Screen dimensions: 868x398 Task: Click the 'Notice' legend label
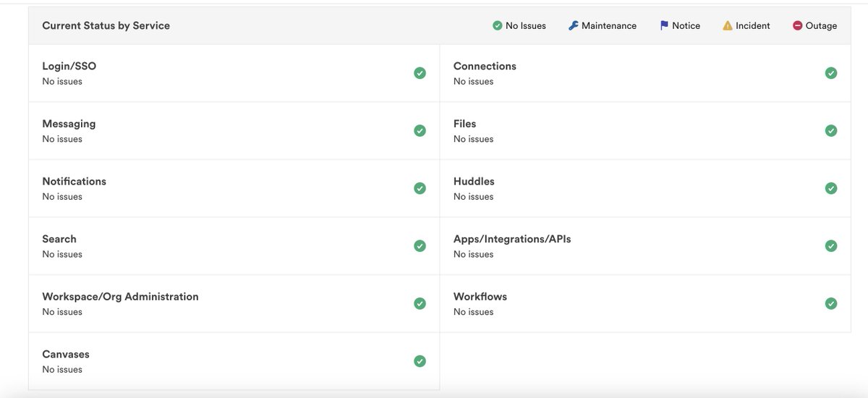[686, 25]
